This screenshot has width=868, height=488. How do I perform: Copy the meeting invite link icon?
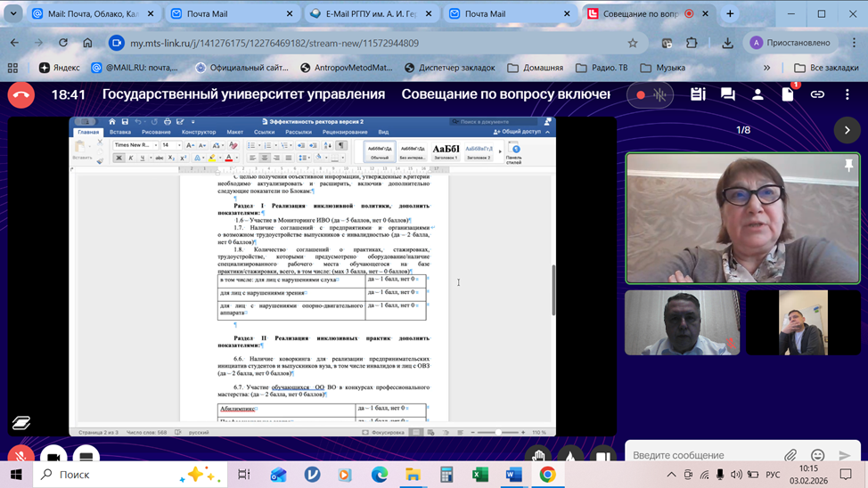point(817,94)
